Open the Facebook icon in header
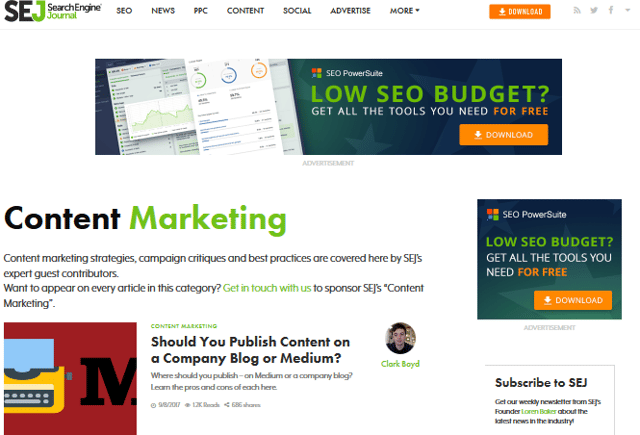The width and height of the screenshot is (640, 435). (x=611, y=10)
